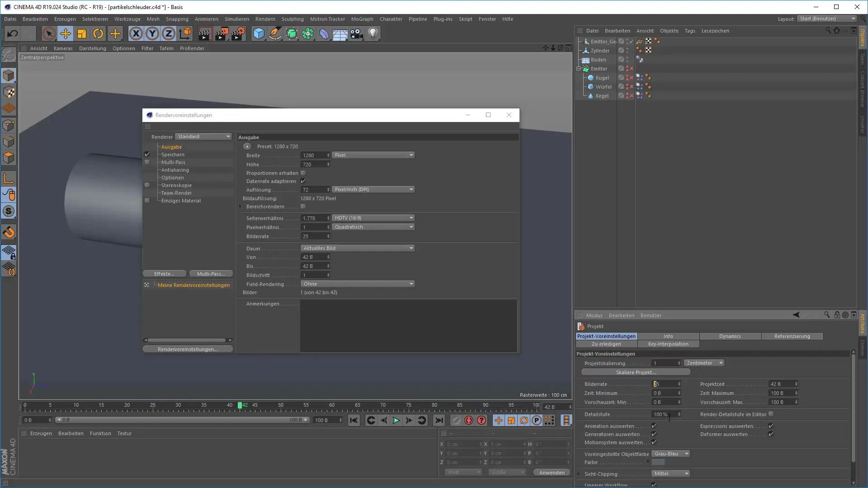
Task: Click the Undo arrow icon
Action: point(13,33)
